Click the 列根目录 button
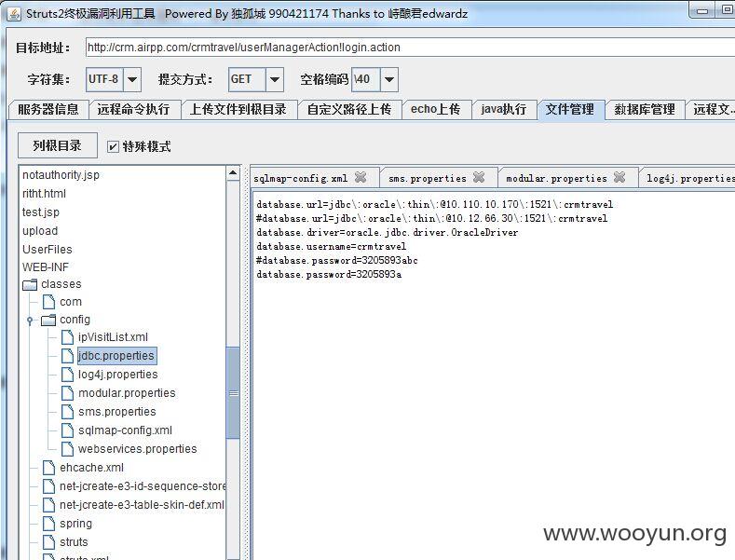 [58, 145]
